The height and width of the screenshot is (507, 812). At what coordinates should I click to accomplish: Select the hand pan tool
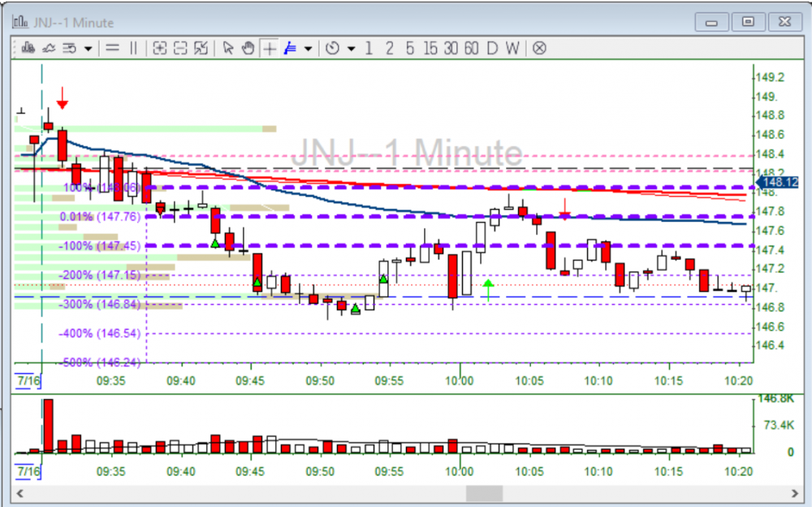248,49
